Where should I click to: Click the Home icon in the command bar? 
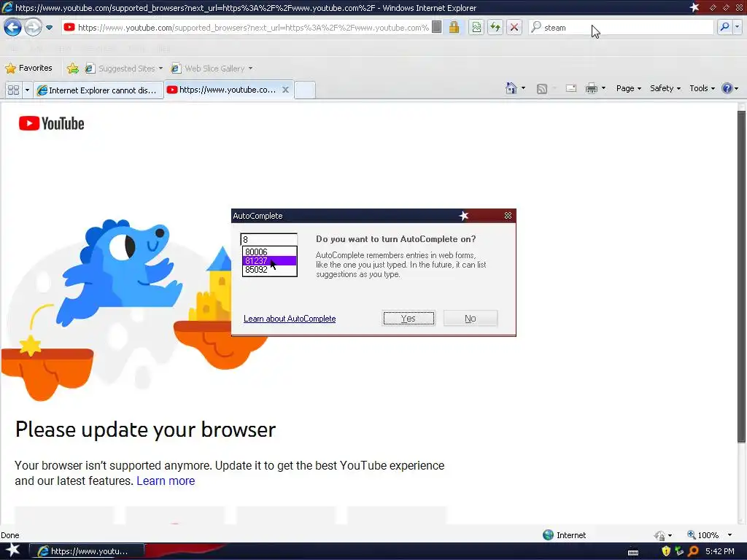point(511,88)
